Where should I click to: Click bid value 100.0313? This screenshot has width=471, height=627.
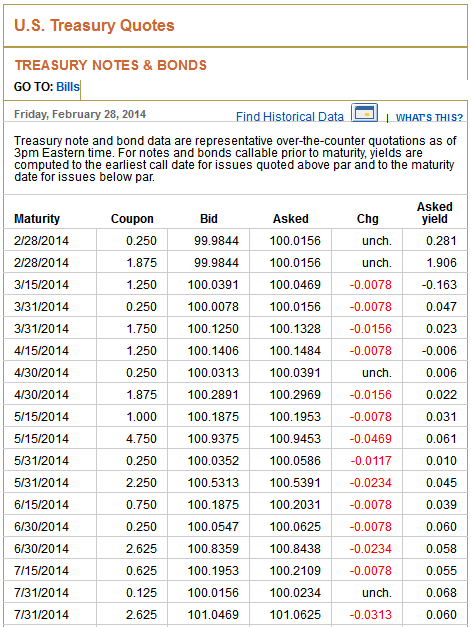click(213, 373)
